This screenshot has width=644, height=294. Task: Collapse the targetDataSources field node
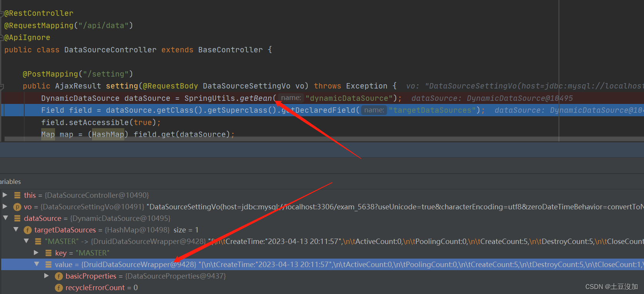click(16, 230)
